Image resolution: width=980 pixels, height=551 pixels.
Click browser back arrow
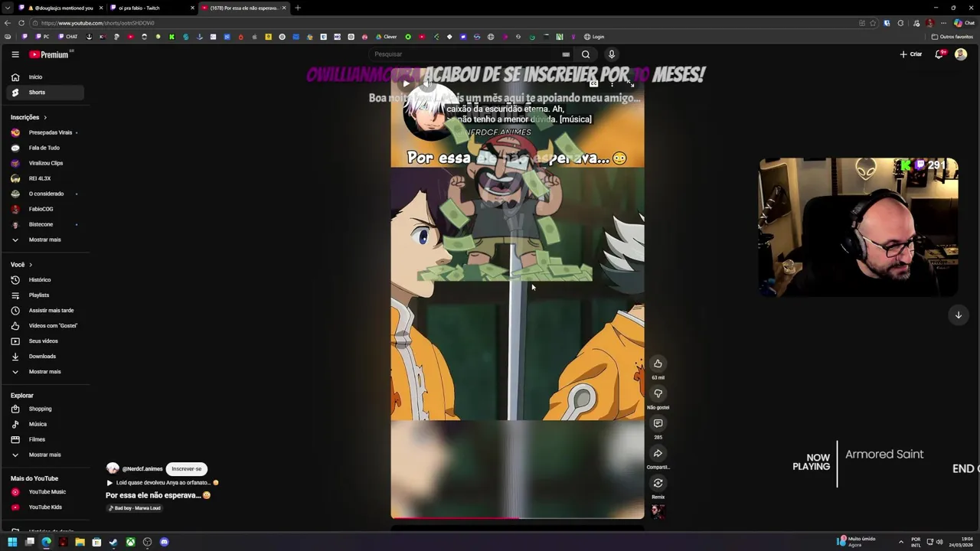(8, 23)
